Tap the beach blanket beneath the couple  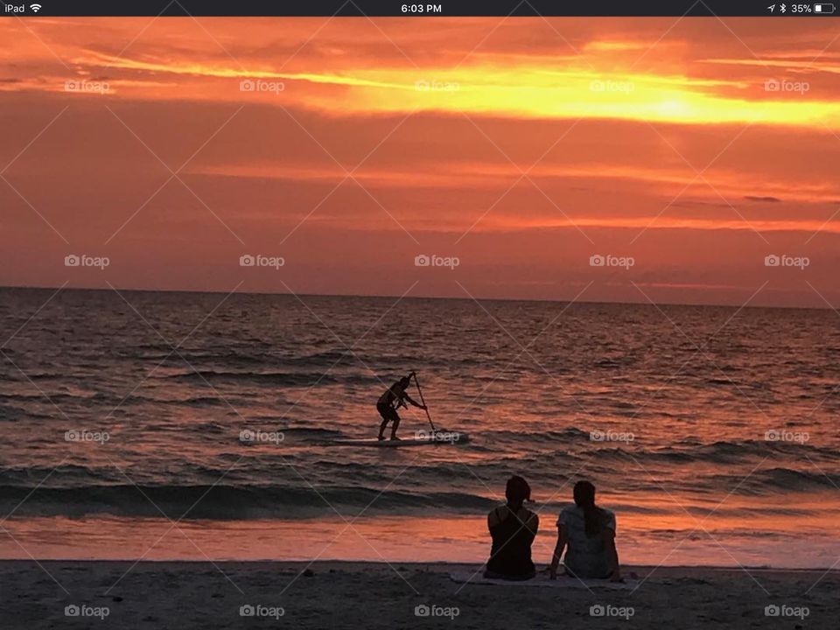tap(551, 577)
